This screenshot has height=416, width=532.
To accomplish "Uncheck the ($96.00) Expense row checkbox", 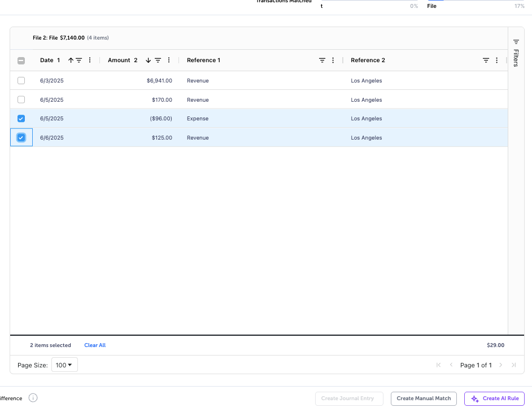I will [21, 119].
